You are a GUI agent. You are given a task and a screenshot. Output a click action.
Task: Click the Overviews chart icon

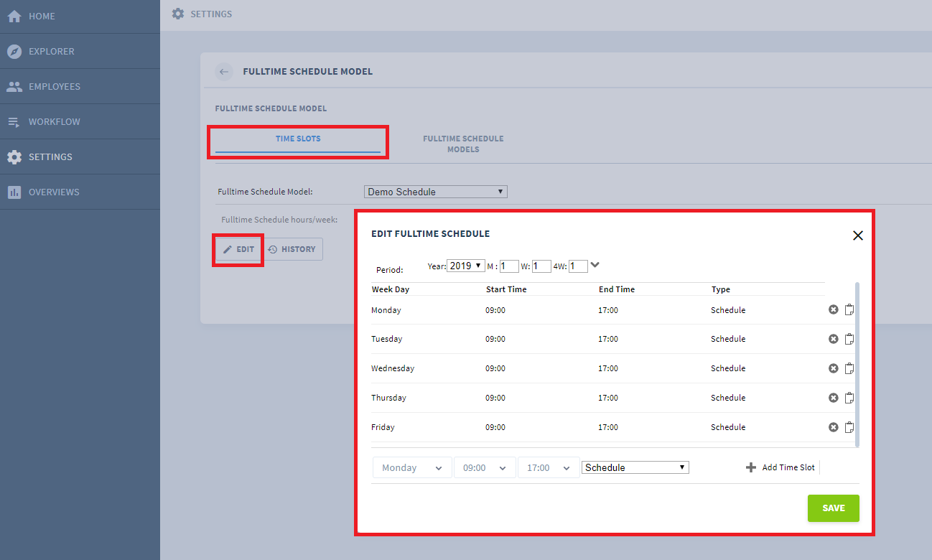coord(14,192)
